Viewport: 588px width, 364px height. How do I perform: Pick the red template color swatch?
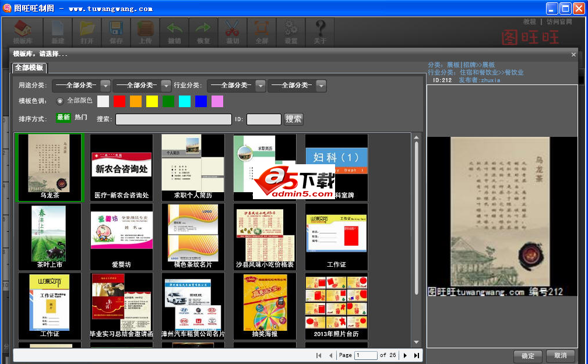[119, 101]
